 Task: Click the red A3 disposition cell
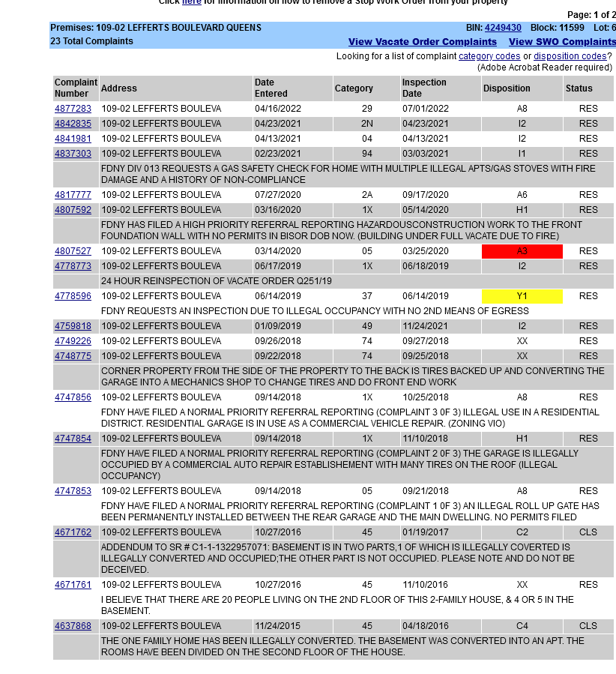522,251
